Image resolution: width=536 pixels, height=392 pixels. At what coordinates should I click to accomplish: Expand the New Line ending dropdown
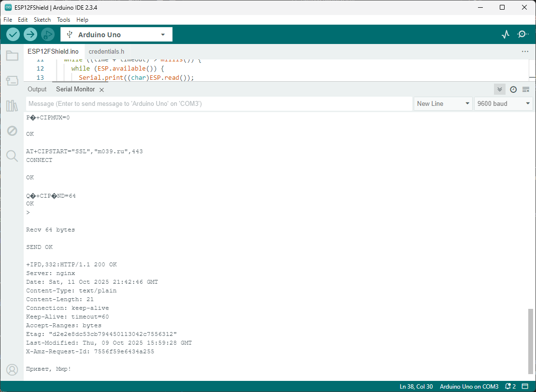(x=443, y=104)
